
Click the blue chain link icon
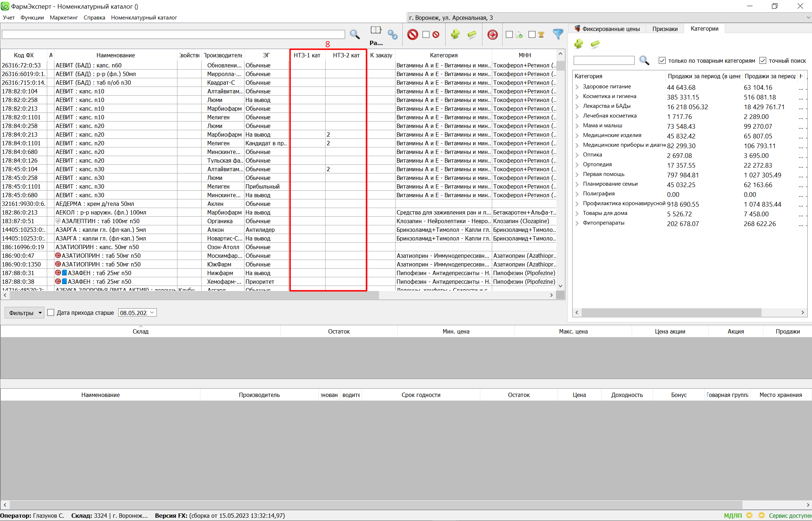[392, 35]
